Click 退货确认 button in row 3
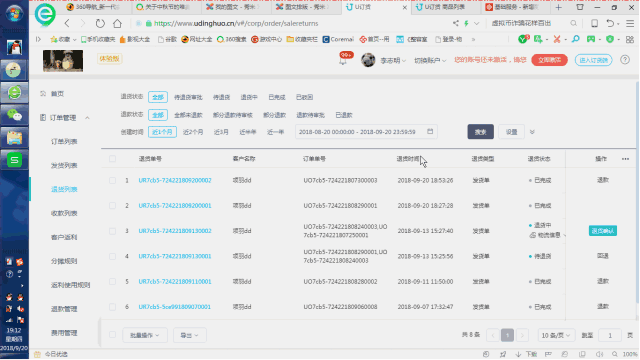The height and width of the screenshot is (360, 640). click(x=602, y=231)
